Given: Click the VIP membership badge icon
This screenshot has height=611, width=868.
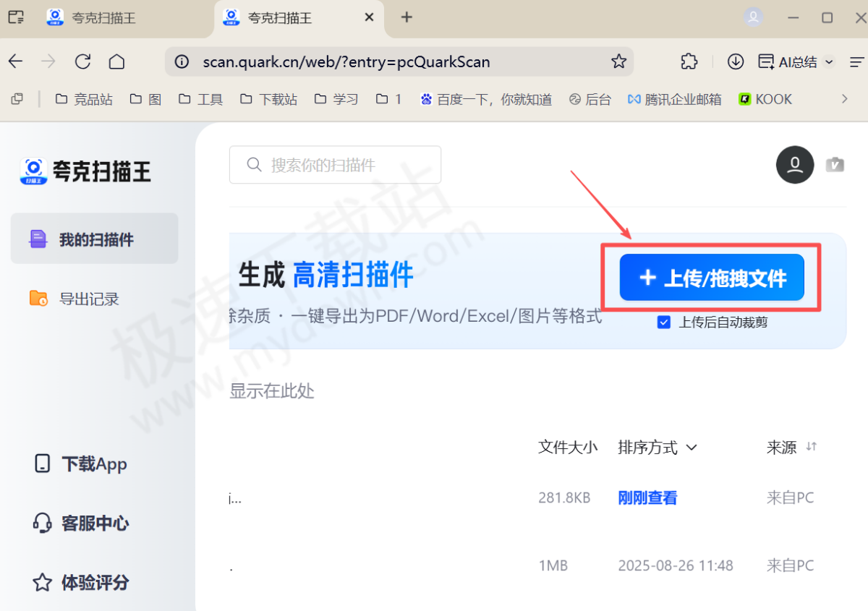Looking at the screenshot, I should pyautogui.click(x=835, y=164).
